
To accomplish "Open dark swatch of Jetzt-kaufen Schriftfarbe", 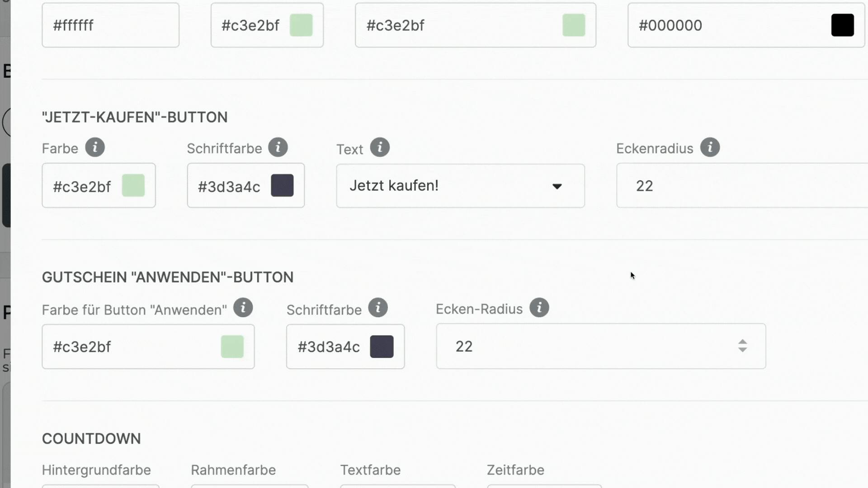I will pyautogui.click(x=282, y=186).
